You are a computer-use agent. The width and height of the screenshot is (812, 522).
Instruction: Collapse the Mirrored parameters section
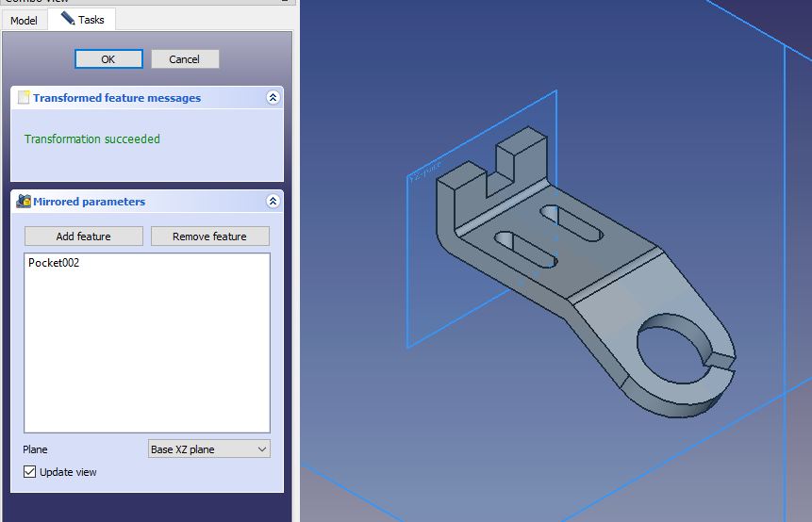[273, 202]
